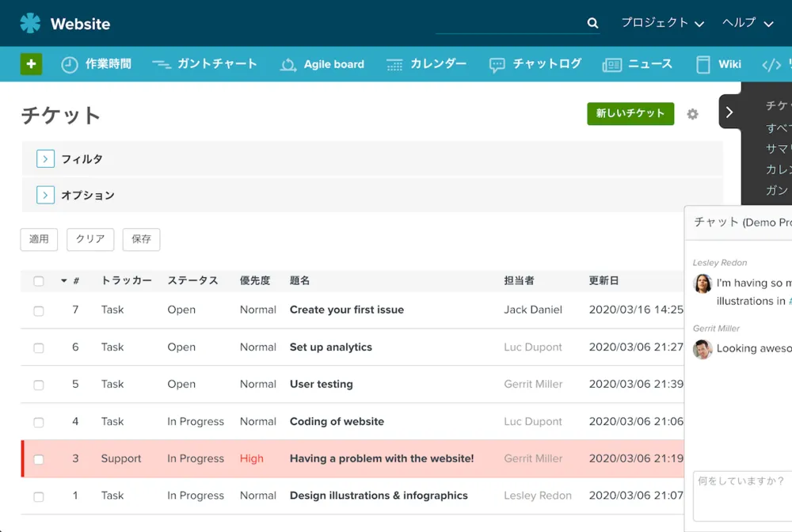Viewport: 792px width, 532px height.
Task: Open ticket settings gear icon
Action: (693, 114)
